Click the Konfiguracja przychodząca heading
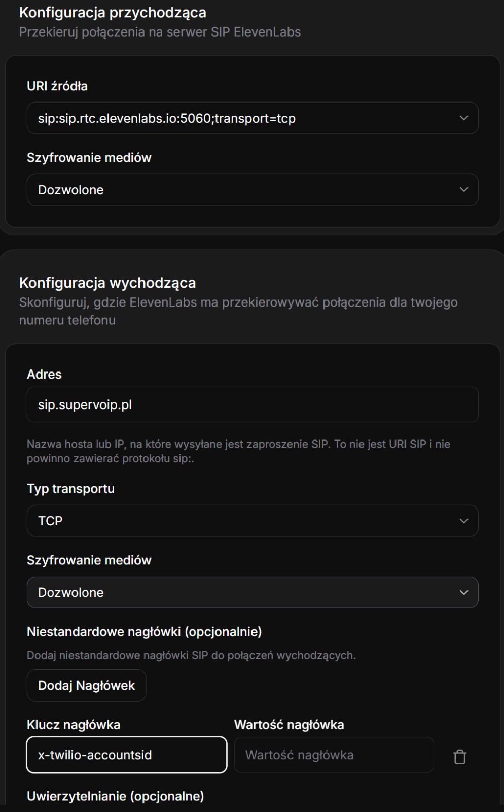Viewport: 504px width, 812px height. (113, 13)
